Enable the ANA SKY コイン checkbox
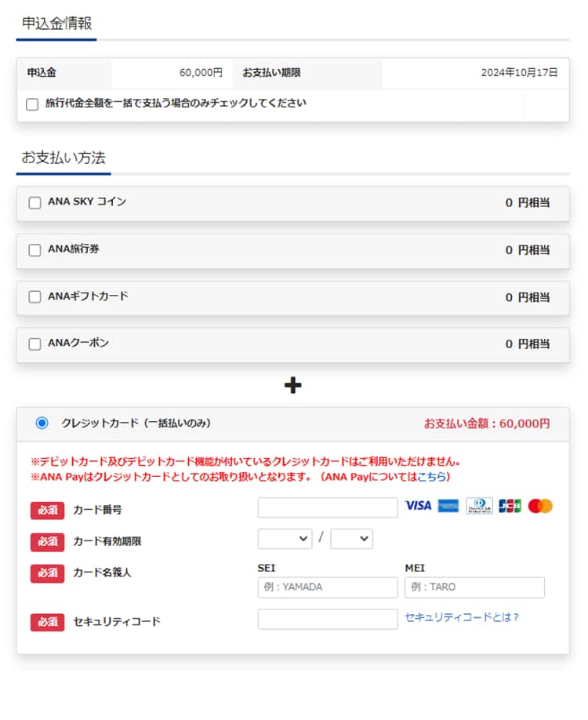 coord(34,203)
